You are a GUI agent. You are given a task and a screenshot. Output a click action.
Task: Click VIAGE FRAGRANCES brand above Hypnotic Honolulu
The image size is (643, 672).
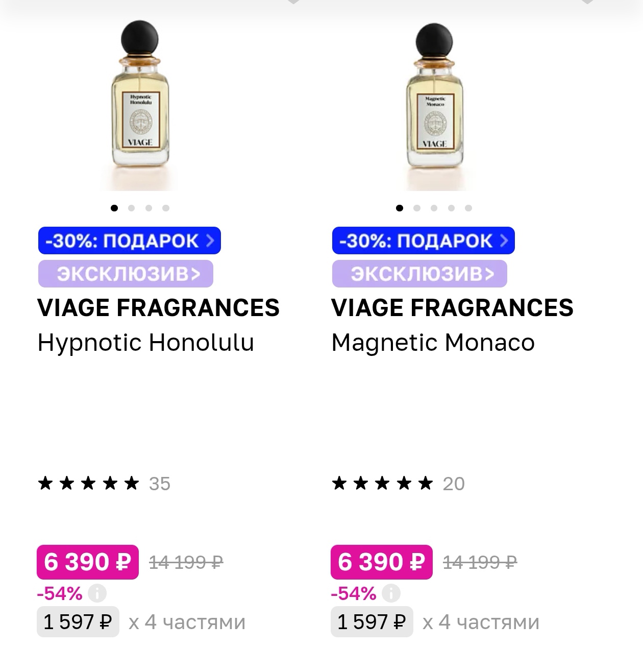(x=158, y=308)
